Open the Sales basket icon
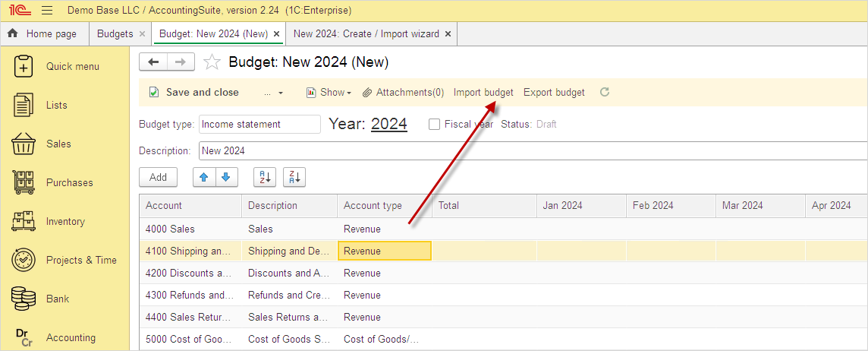The height and width of the screenshot is (351, 868). point(23,144)
